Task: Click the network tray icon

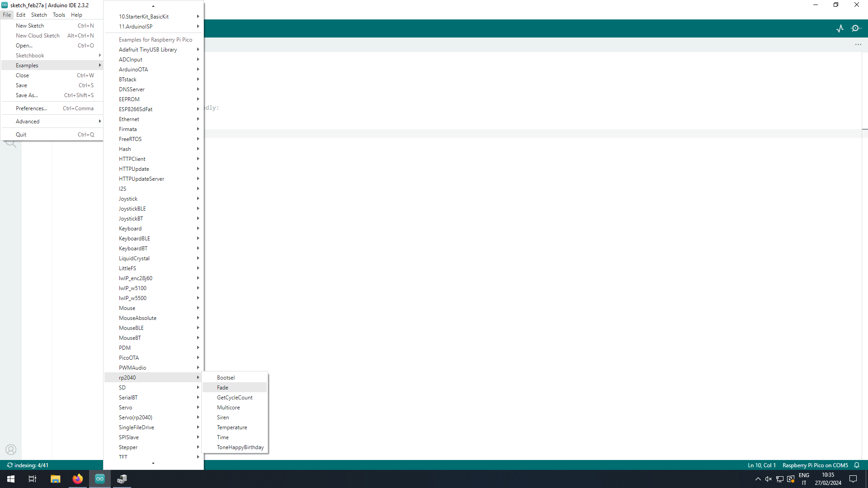Action: [780, 479]
